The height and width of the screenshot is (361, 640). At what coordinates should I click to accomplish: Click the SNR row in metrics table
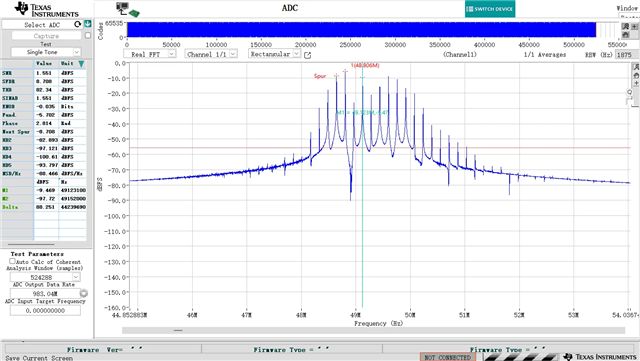point(43,73)
